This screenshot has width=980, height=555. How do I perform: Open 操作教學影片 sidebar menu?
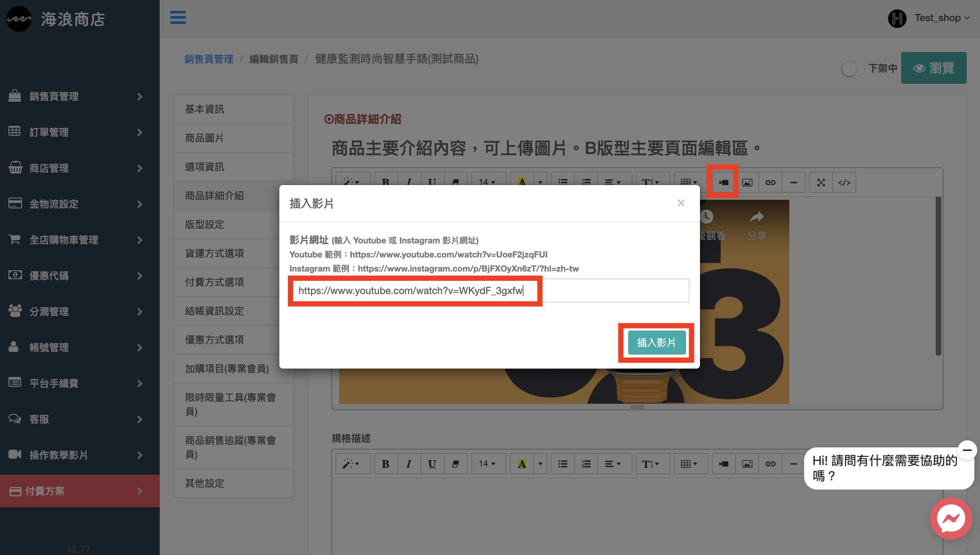coord(79,455)
